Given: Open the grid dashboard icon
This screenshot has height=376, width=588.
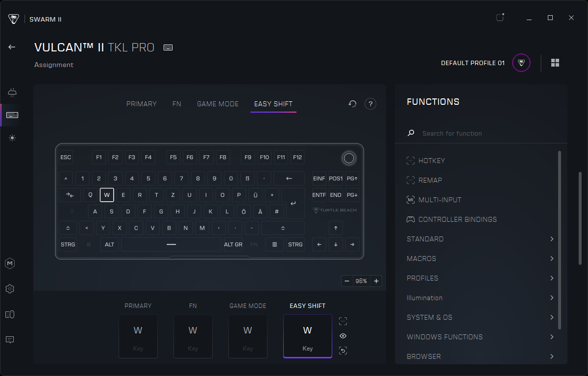Looking at the screenshot, I should pos(555,63).
